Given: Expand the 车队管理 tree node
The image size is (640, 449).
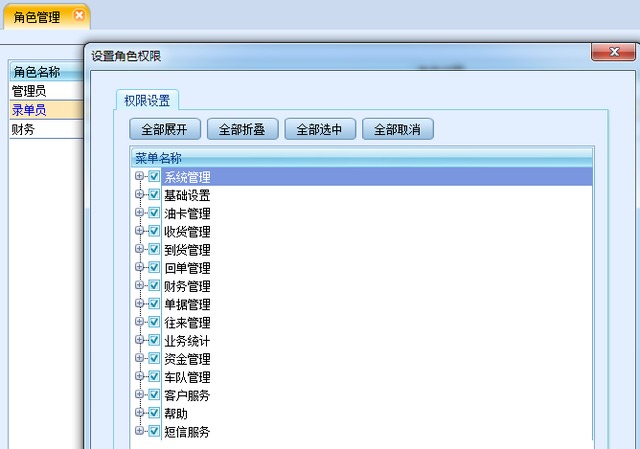Looking at the screenshot, I should [140, 376].
